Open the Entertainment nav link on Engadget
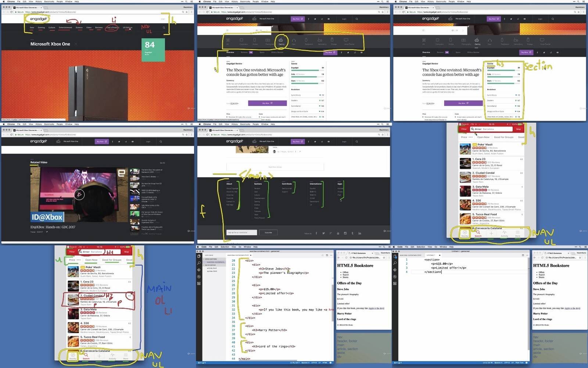588x368 pixels. point(65,28)
